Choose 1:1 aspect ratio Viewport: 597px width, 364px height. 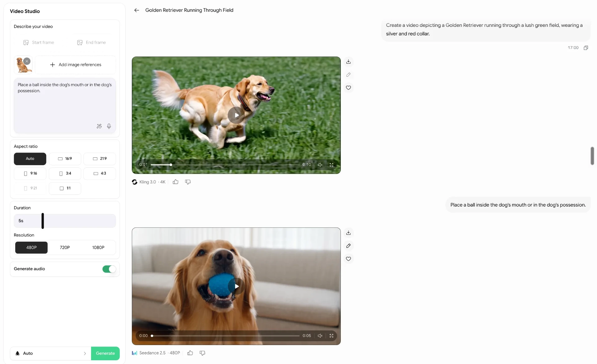click(x=65, y=188)
